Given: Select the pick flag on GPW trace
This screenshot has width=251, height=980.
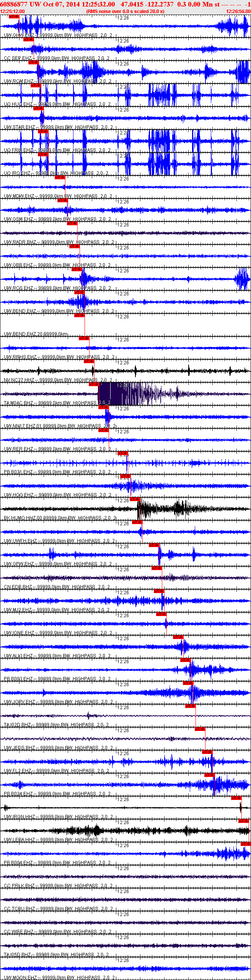Looking at the screenshot, I should click(x=154, y=545).
